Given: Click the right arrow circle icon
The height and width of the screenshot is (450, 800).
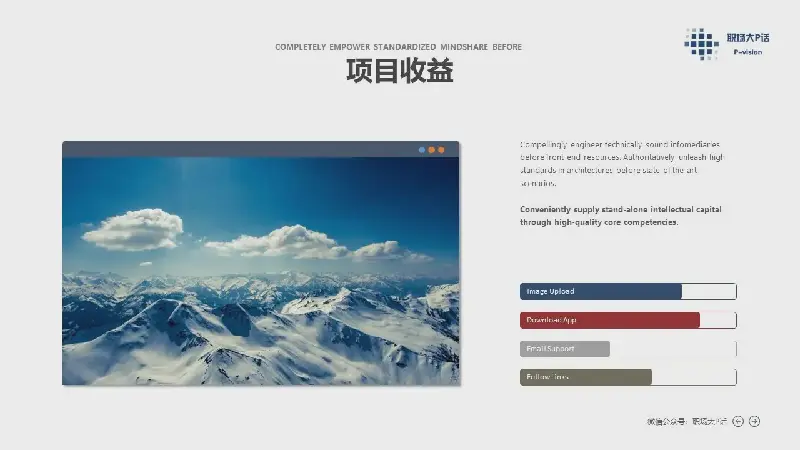Looking at the screenshot, I should tap(755, 421).
